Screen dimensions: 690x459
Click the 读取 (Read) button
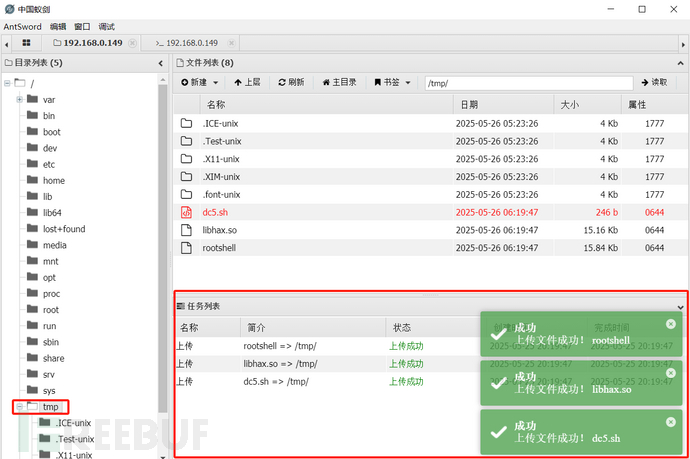(655, 82)
